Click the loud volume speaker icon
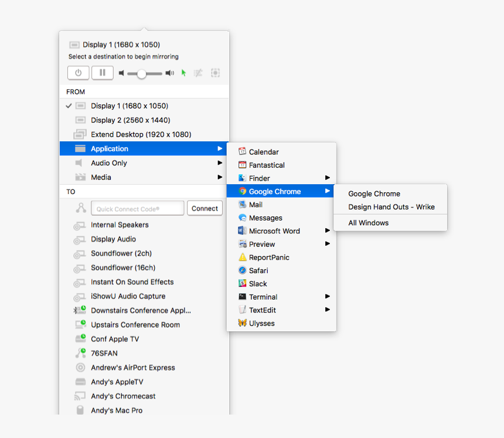Viewport: 504px width, 438px height. coord(170,73)
